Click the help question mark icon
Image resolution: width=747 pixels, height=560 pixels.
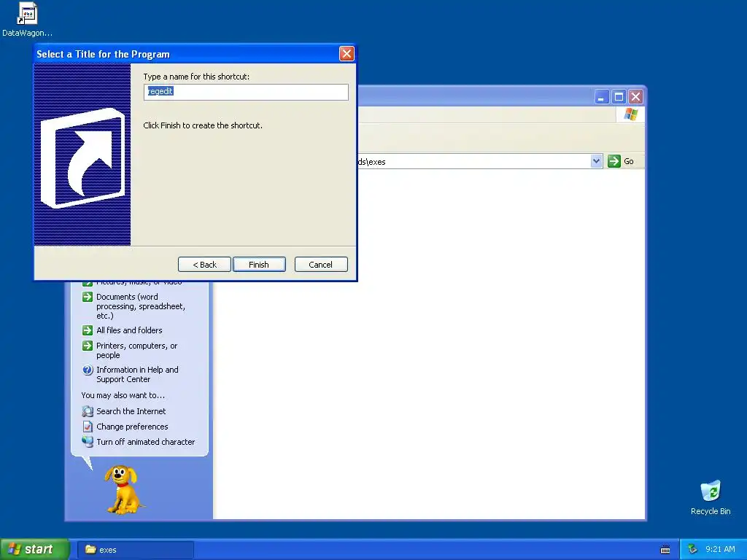pyautogui.click(x=88, y=370)
